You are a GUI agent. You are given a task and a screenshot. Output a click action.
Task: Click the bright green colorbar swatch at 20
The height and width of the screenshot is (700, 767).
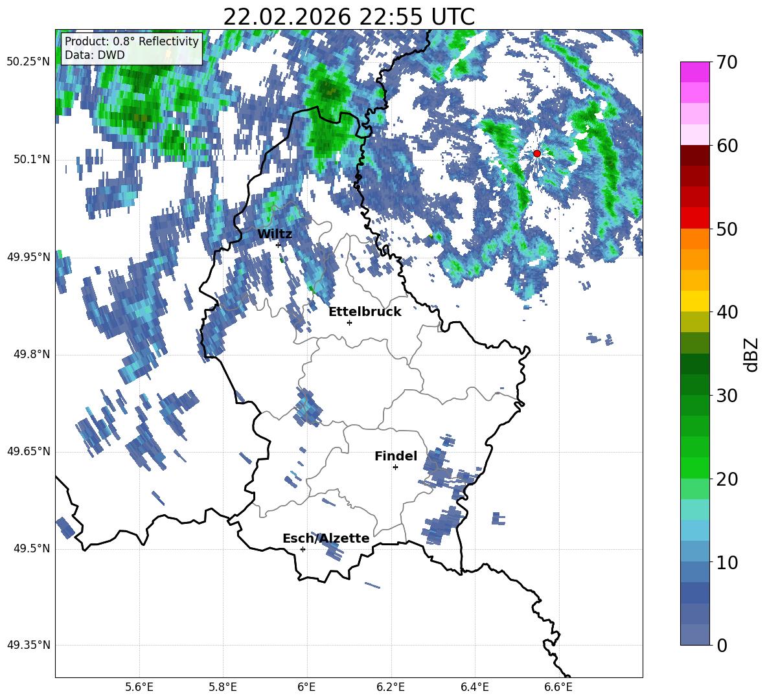click(694, 468)
